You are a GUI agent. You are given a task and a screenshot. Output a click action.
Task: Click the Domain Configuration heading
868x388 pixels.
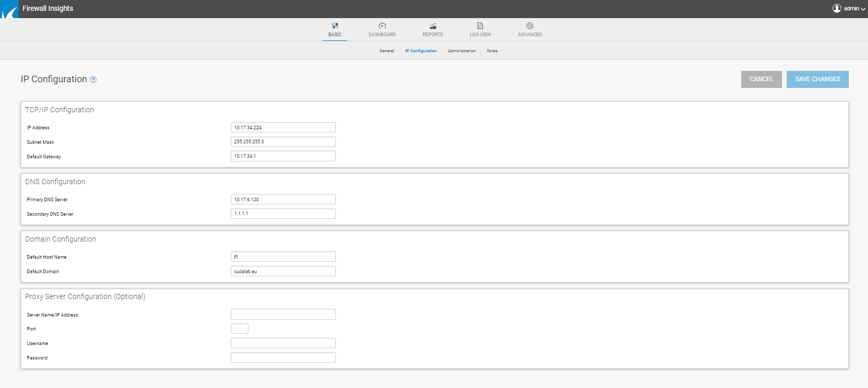tap(61, 239)
